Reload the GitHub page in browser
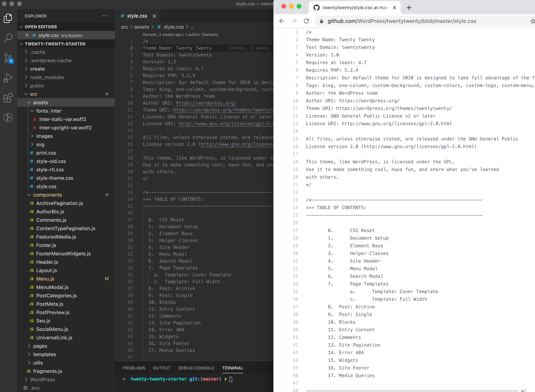The width and height of the screenshot is (535, 392). (306, 21)
